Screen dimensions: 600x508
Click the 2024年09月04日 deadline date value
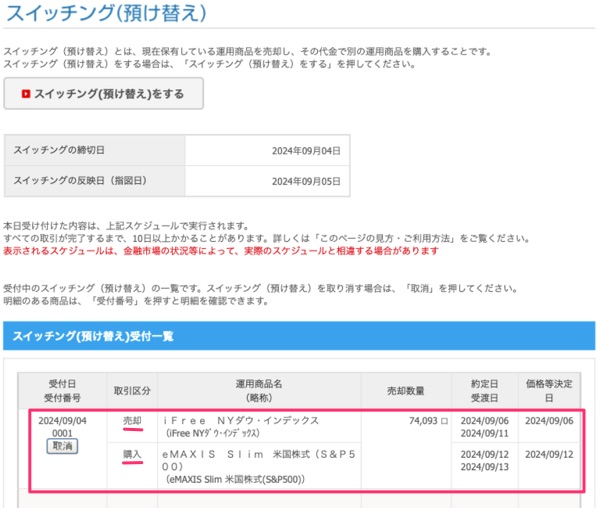306,151
